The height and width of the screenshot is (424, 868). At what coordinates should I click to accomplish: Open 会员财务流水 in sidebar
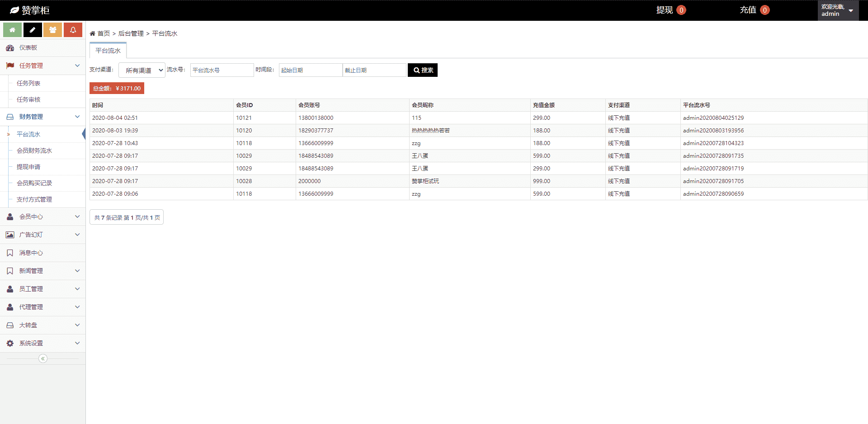click(x=34, y=151)
